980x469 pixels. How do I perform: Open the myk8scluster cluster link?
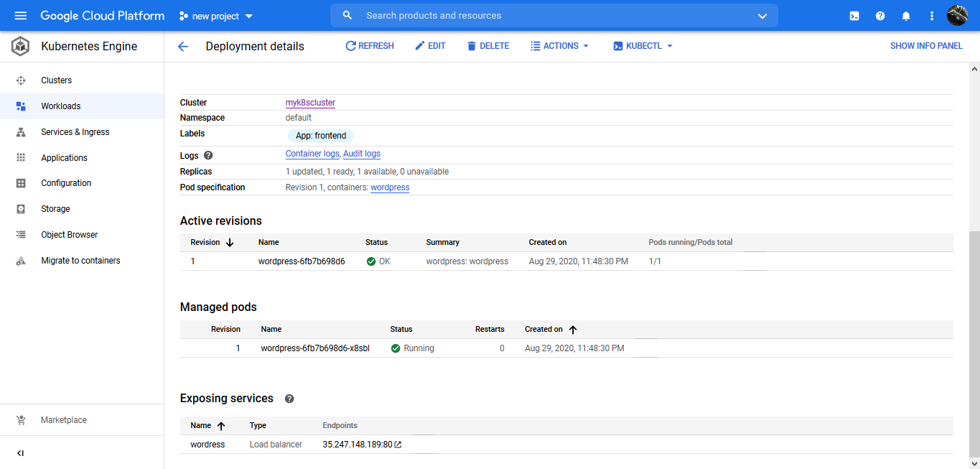(310, 103)
